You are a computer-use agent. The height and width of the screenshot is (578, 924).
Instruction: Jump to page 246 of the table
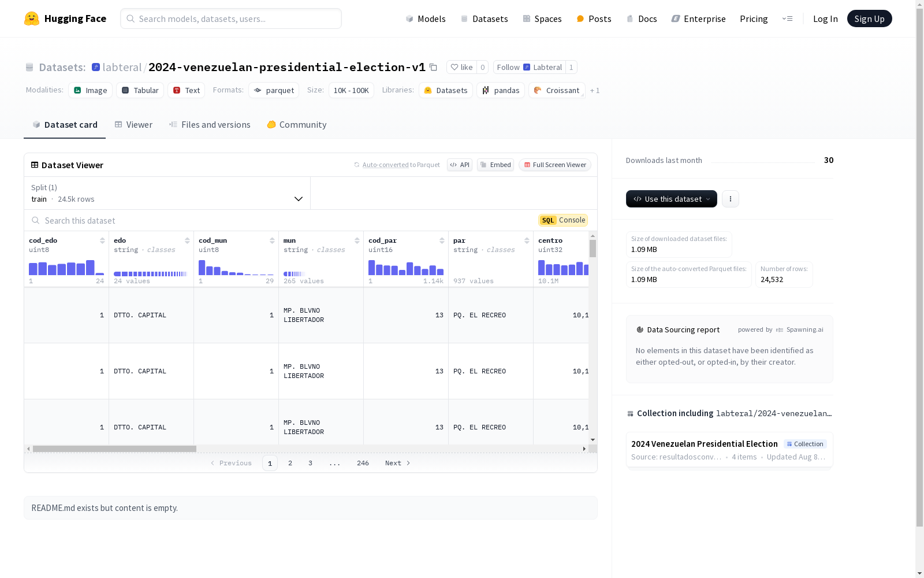click(363, 463)
